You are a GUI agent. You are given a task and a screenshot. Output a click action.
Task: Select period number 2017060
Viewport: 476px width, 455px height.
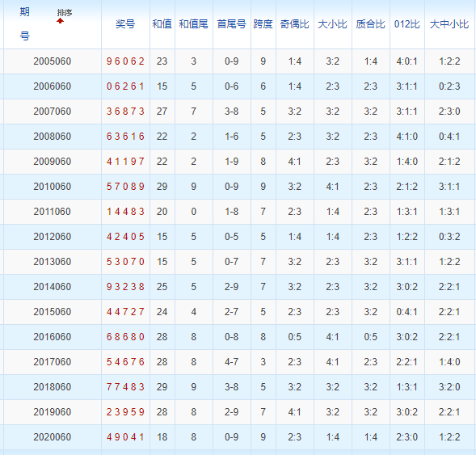[53, 362]
